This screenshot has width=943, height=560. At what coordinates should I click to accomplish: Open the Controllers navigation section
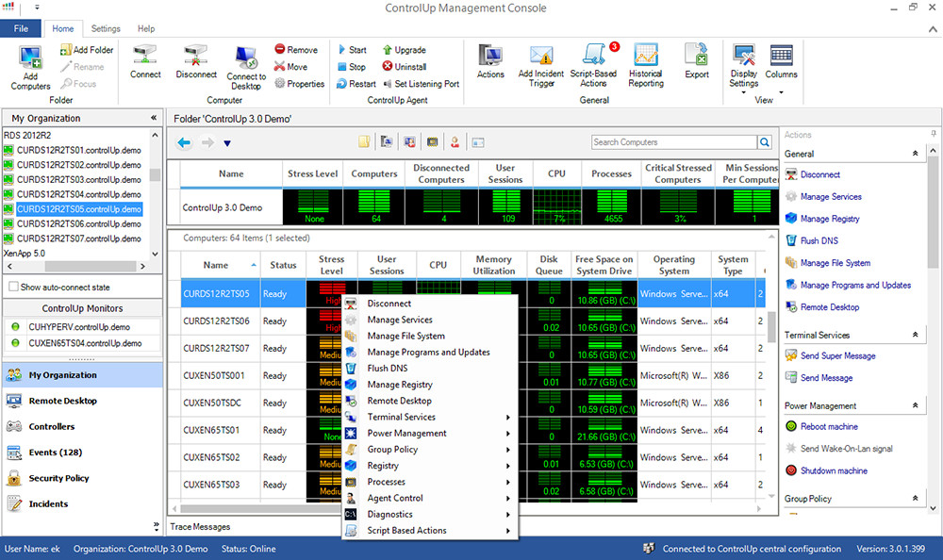[x=82, y=426]
